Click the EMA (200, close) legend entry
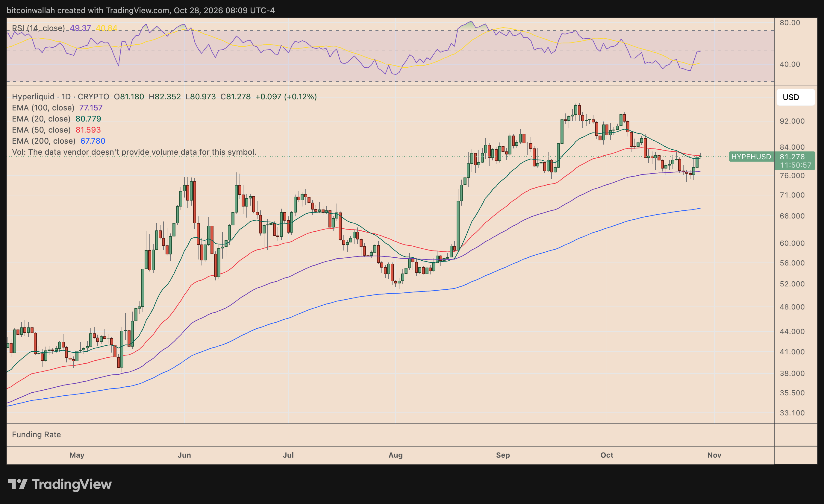Screen dimensions: 824x504 [x=58, y=141]
